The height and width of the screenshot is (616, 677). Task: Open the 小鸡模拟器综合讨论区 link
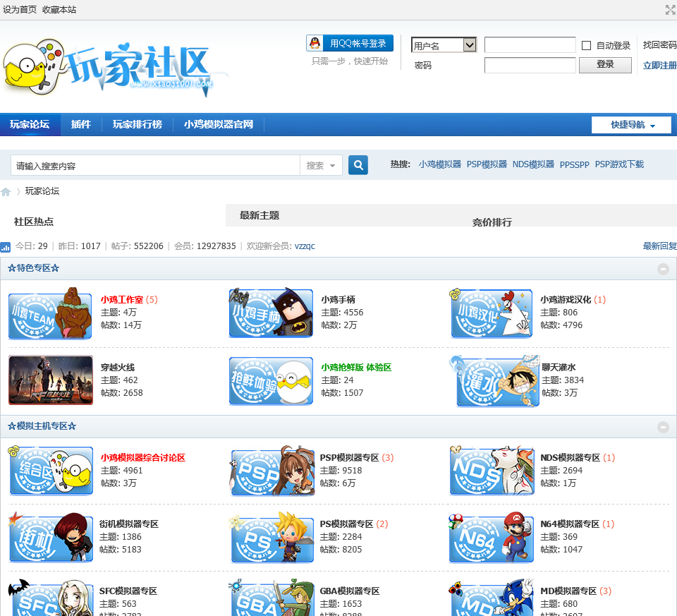(143, 458)
